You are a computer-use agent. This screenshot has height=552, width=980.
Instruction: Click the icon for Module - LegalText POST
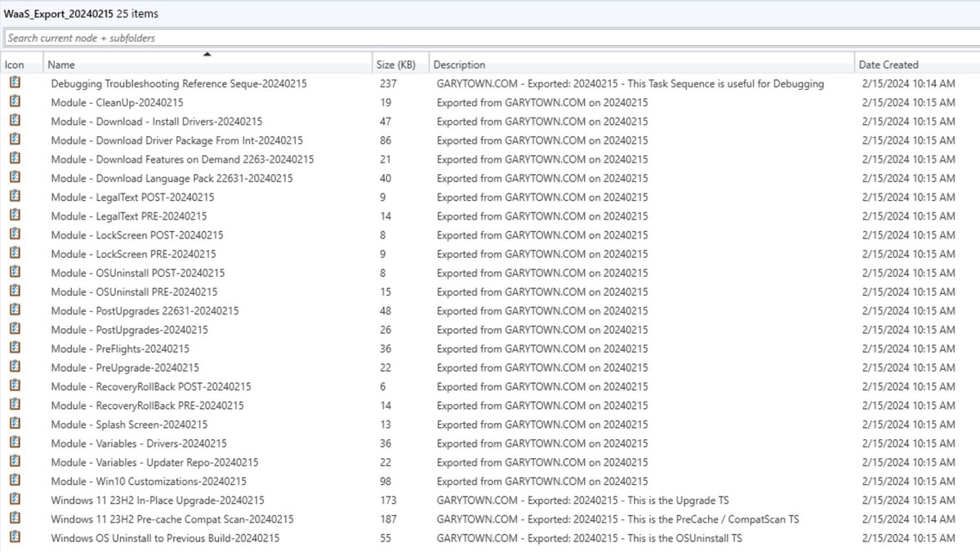tap(15, 197)
